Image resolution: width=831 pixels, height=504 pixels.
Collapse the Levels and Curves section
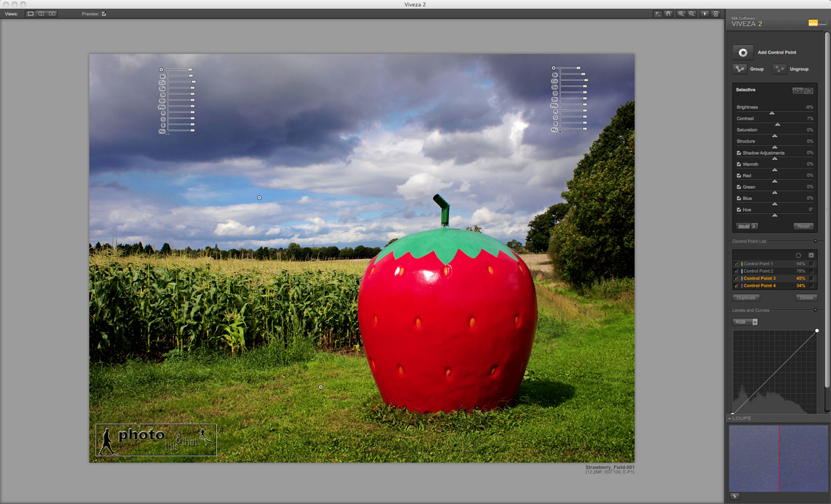(x=815, y=310)
